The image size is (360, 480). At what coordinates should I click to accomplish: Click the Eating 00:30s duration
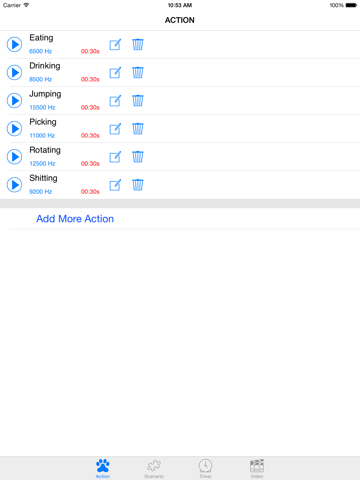click(x=90, y=51)
